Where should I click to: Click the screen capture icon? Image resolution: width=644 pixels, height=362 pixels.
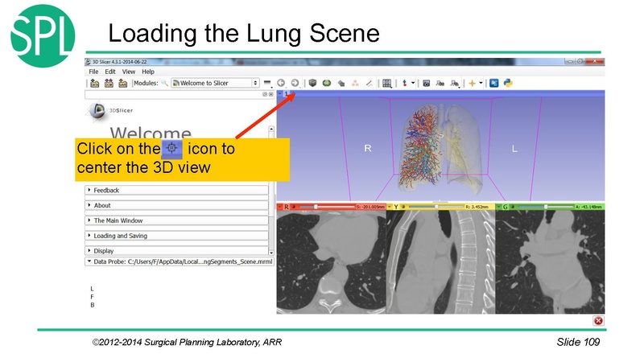[x=427, y=84]
